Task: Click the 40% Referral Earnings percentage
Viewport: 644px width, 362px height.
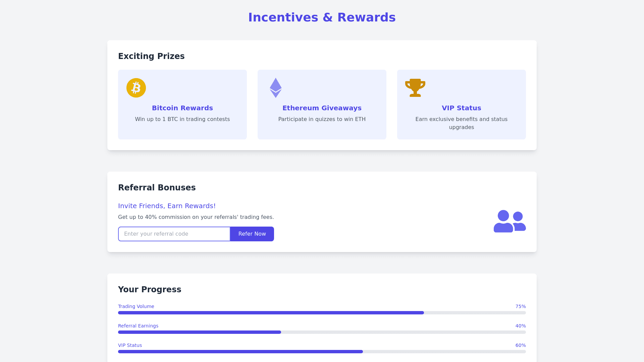Action: pos(521,326)
